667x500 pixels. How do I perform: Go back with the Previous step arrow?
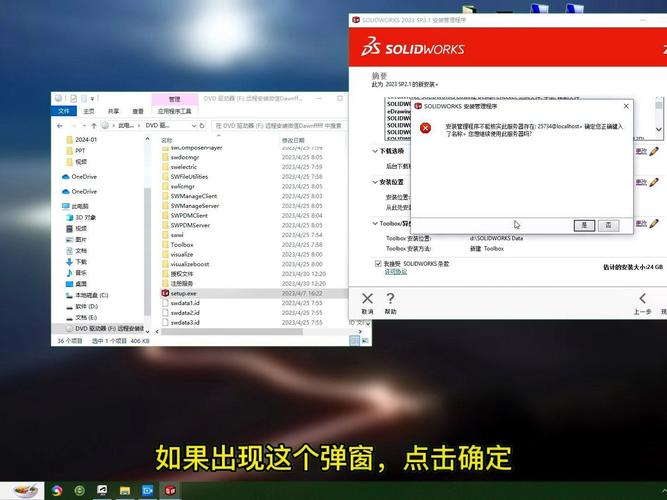[642, 299]
